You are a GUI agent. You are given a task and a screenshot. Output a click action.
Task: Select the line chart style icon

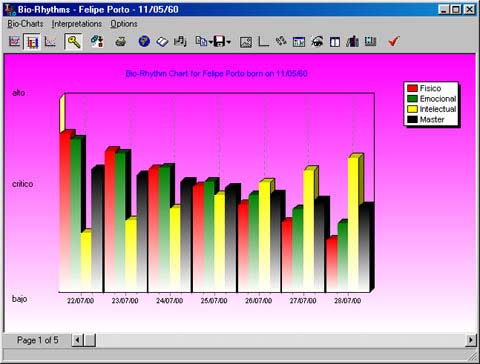point(14,42)
